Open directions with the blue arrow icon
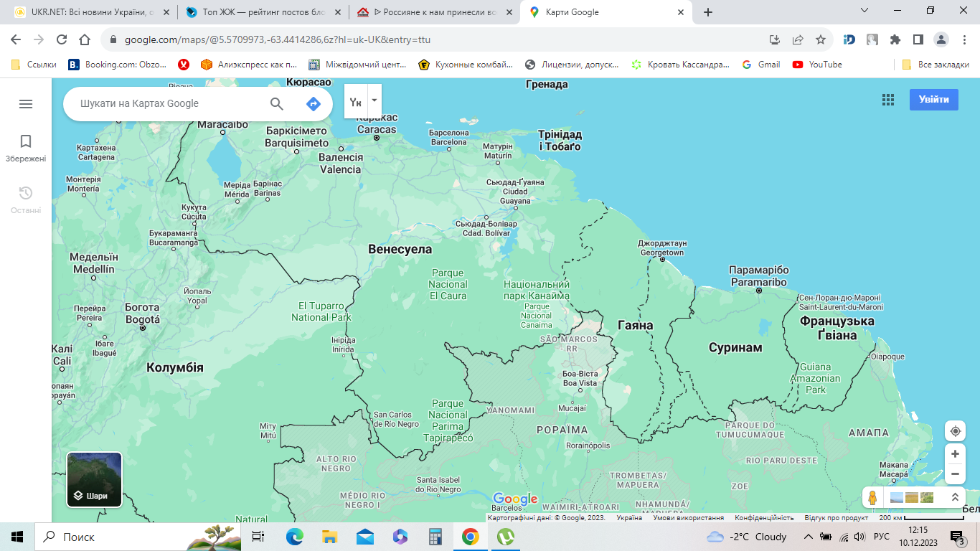Screen dimensions: 980x551 [313, 104]
